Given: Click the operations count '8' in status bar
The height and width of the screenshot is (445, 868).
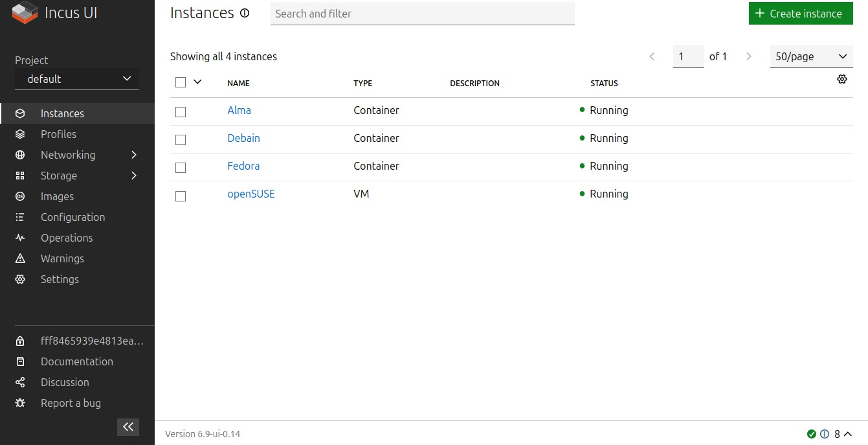Looking at the screenshot, I should 837,434.
